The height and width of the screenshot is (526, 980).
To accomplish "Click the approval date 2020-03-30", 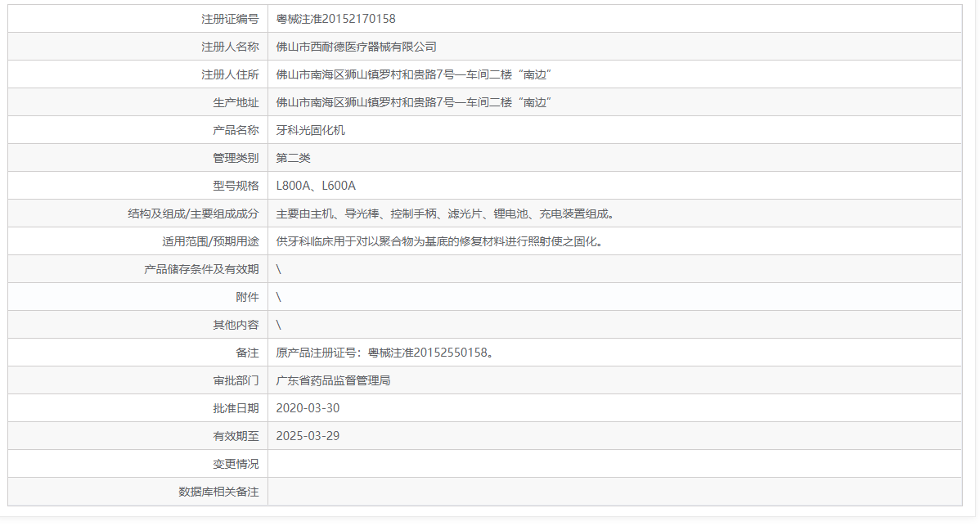I will 305,407.
